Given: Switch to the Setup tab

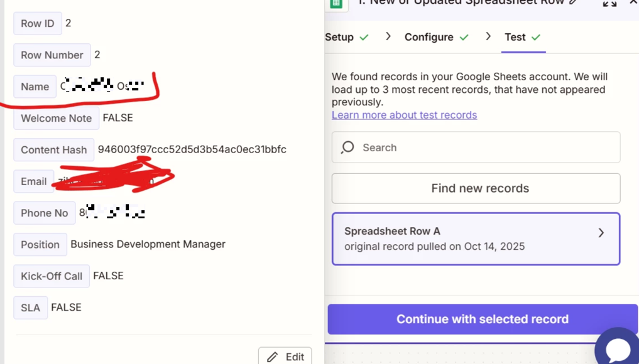Looking at the screenshot, I should [339, 37].
